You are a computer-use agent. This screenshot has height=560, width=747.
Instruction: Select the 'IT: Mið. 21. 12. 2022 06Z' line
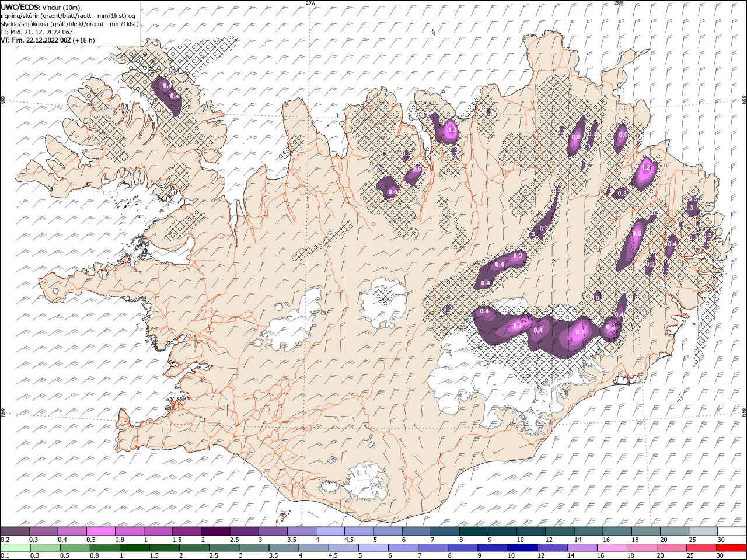click(37, 32)
